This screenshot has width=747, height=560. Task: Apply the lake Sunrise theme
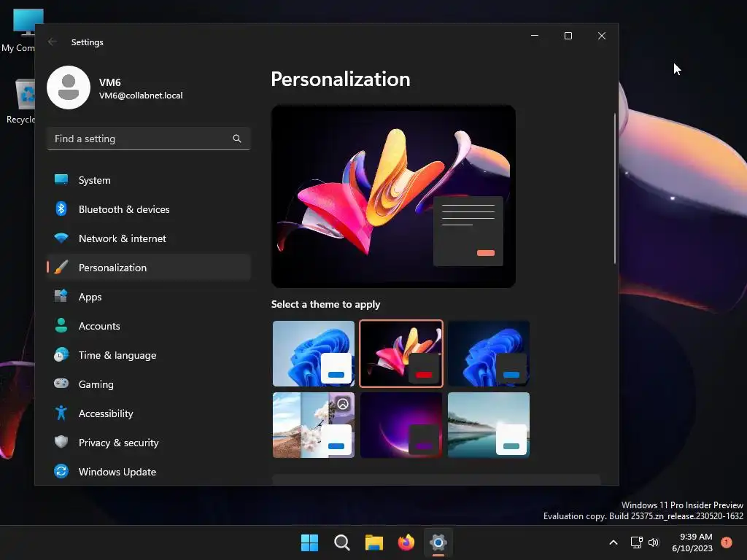[489, 425]
